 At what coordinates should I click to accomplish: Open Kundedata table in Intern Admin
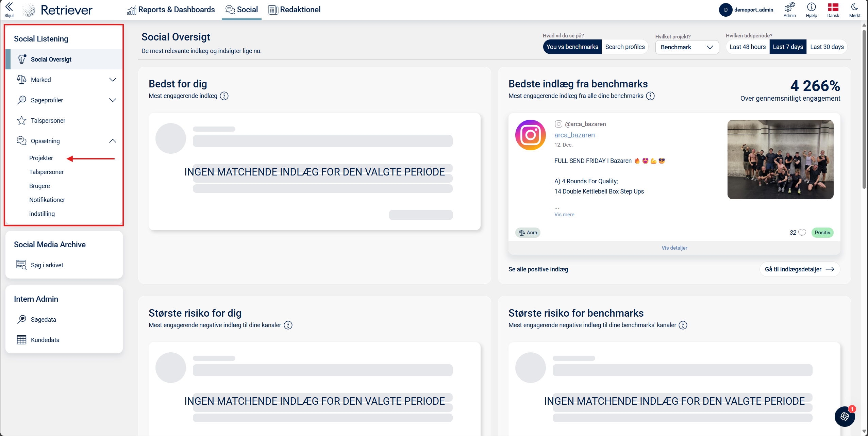[x=45, y=340]
